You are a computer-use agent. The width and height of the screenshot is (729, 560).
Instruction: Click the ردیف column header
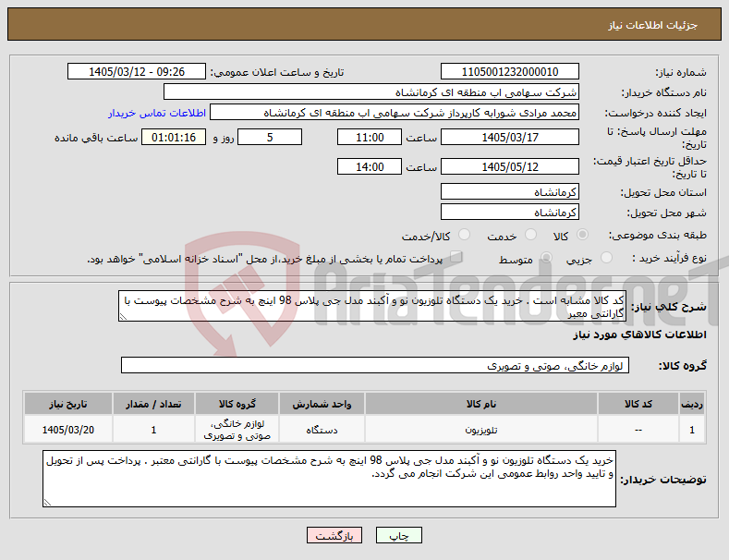coord(692,404)
